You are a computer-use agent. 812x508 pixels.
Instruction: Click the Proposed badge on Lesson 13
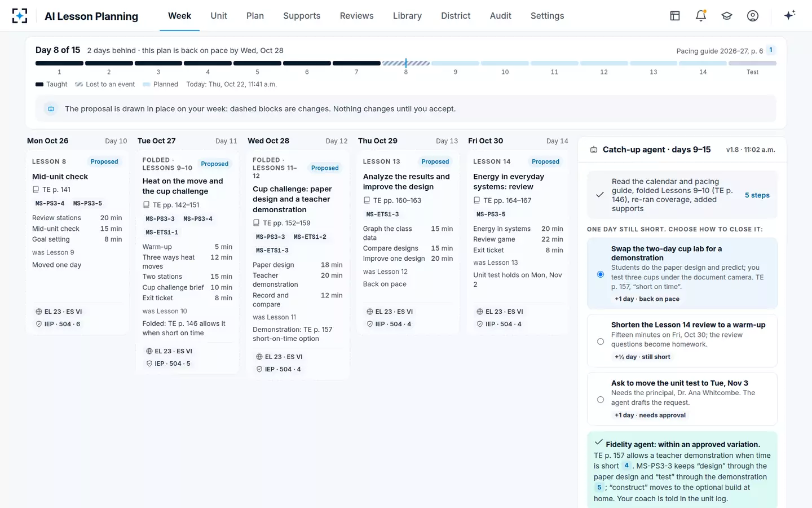tap(435, 161)
